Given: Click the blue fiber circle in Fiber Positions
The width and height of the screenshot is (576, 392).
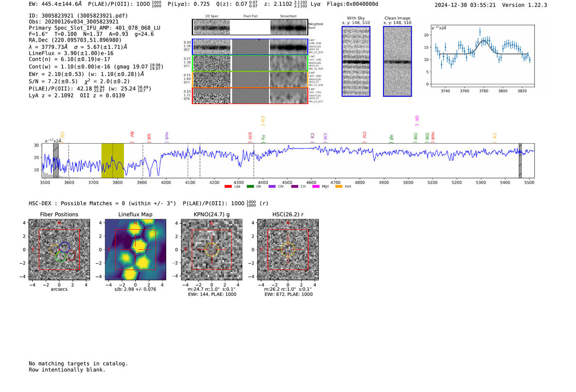Looking at the screenshot, I should coord(65,247).
